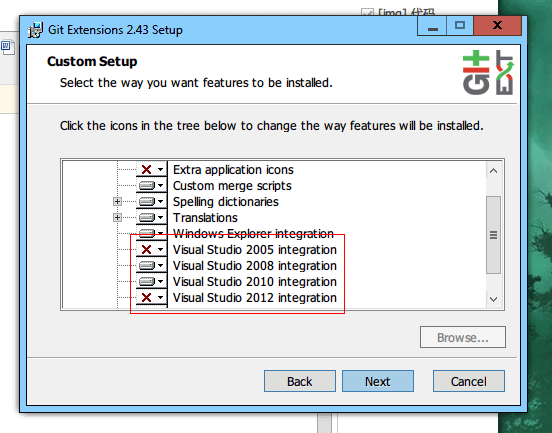Expand the Translations tree node

click(117, 218)
